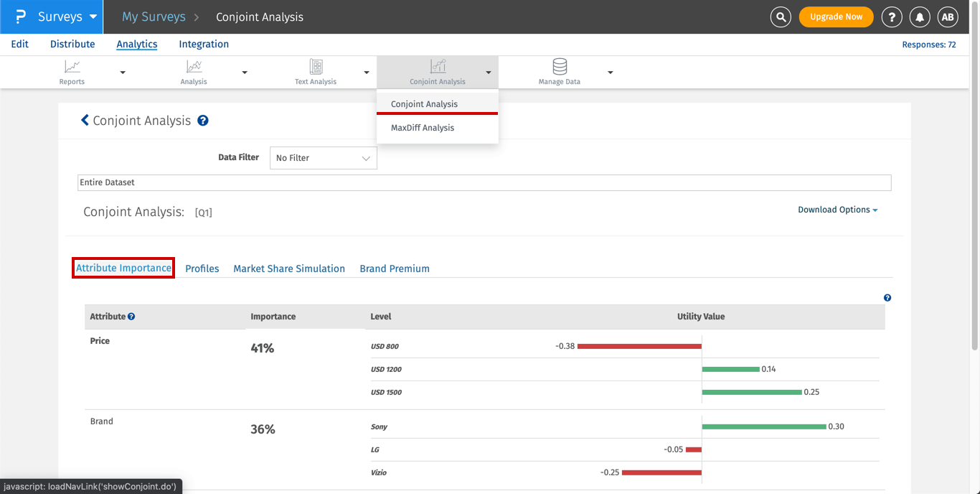Open the AB user profile avatar
Image resolution: width=980 pixels, height=494 pixels.
[x=948, y=17]
